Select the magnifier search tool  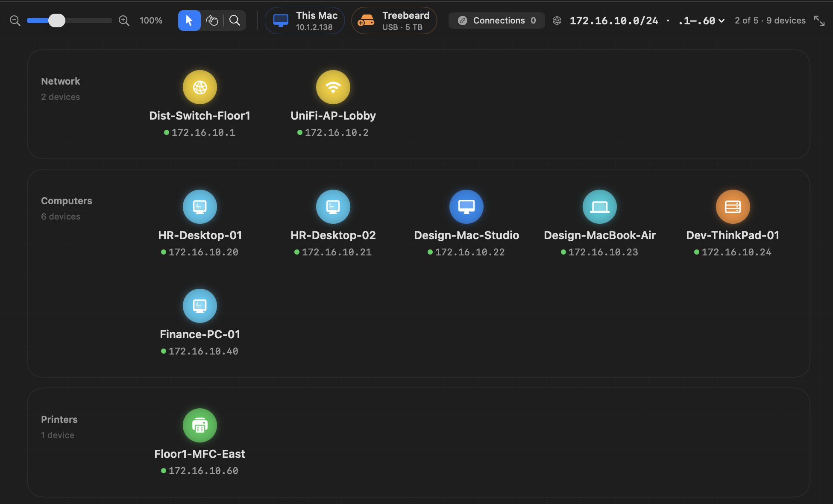235,21
